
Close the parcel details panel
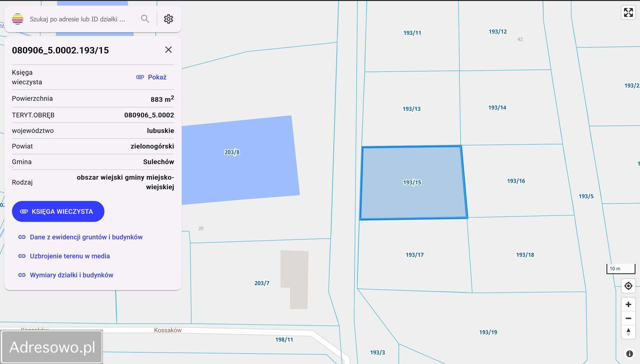168,49
